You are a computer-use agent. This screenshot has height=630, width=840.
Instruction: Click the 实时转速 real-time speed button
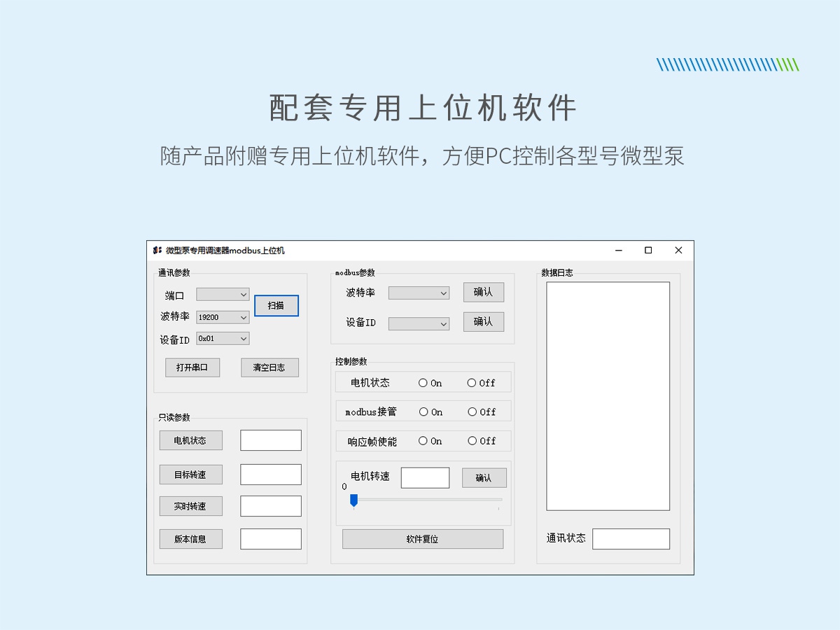point(191,505)
